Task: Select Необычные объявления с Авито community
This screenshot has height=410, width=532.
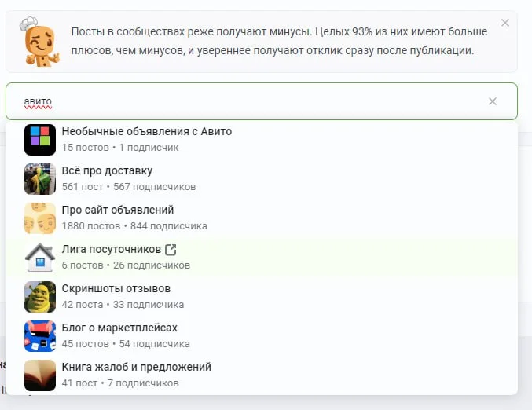Action: point(262,140)
